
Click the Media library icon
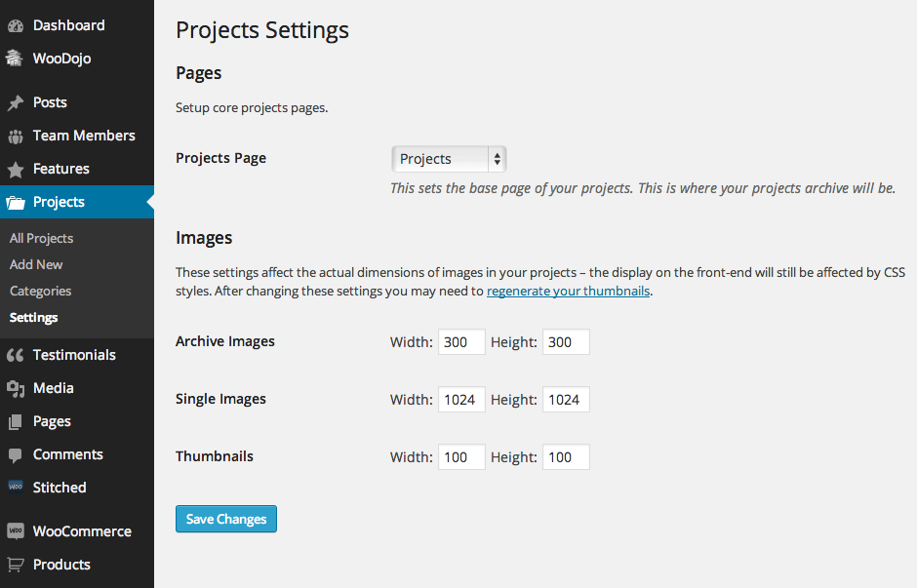pos(16,388)
